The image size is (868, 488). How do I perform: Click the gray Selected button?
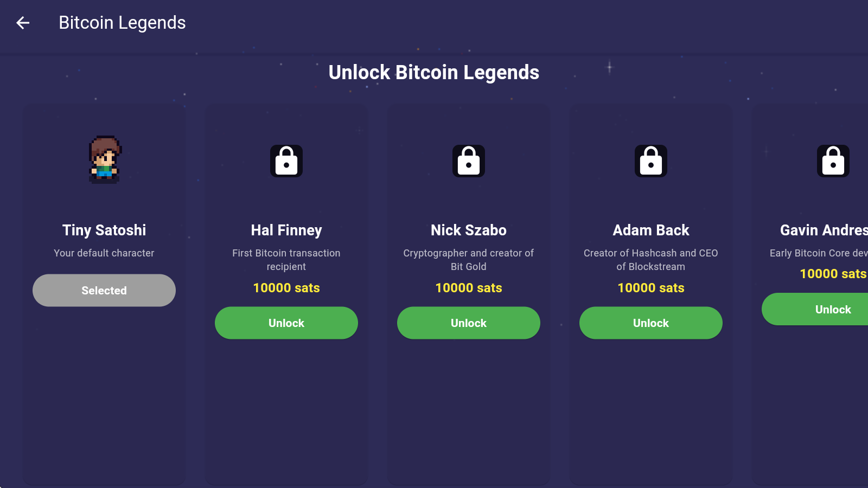pos(104,291)
